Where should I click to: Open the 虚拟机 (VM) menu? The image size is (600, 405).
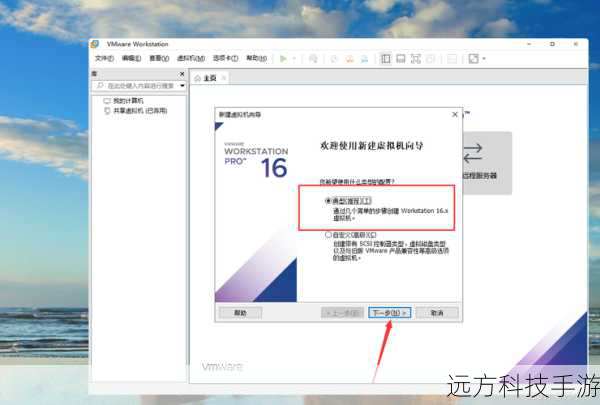pyautogui.click(x=191, y=58)
